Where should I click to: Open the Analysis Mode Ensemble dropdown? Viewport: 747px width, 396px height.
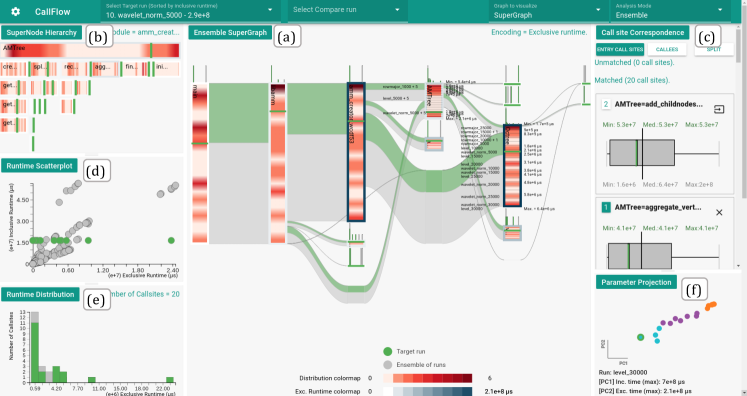tap(669, 11)
